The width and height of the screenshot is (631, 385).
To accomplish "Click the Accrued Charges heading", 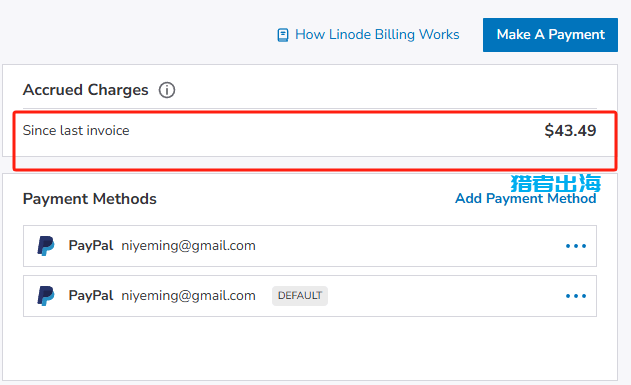I will (86, 90).
